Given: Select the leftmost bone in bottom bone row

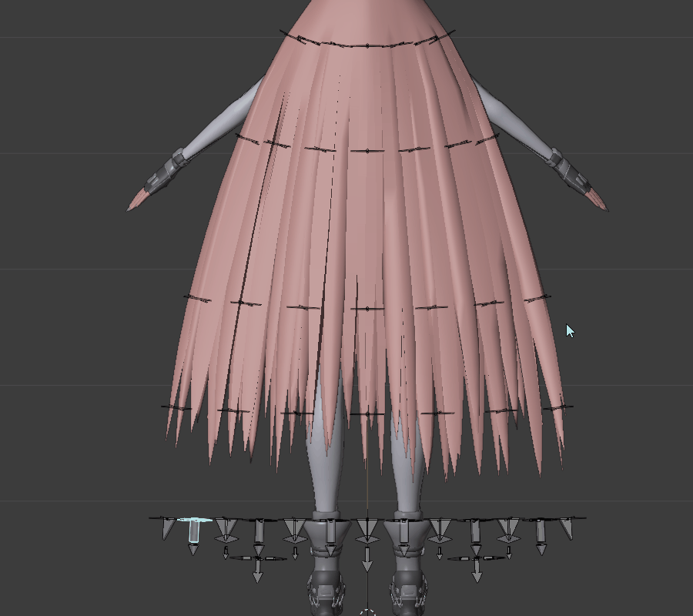Looking at the screenshot, I should 168,528.
